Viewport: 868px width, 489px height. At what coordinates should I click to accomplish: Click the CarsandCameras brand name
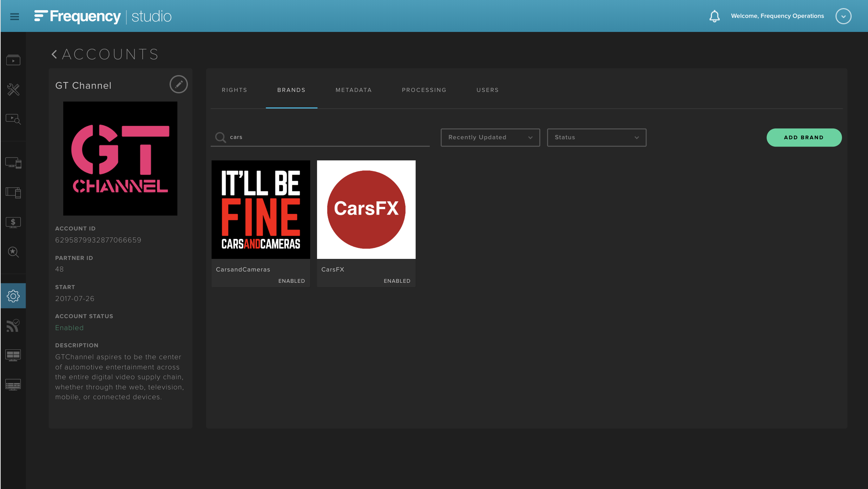coord(243,269)
